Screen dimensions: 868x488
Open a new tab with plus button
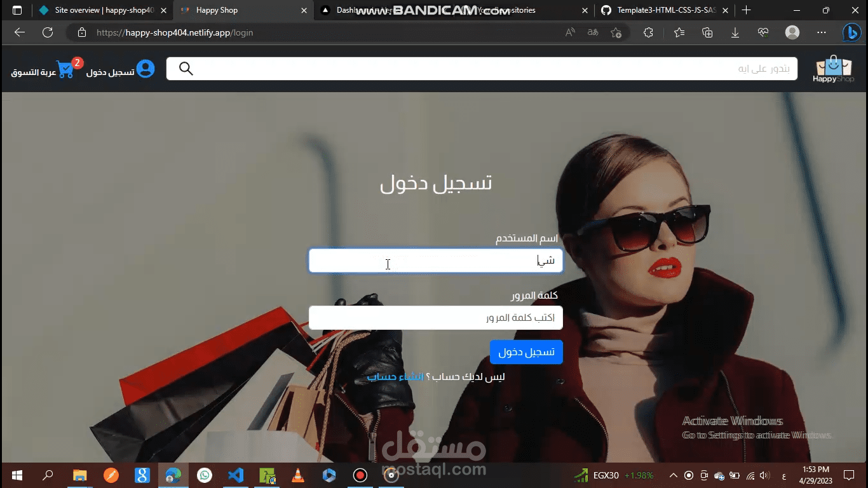pos(747,10)
